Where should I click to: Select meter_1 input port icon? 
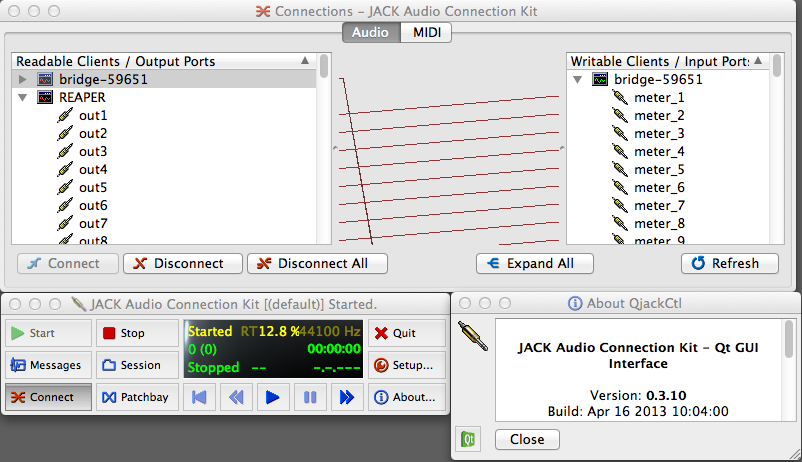[x=620, y=97]
